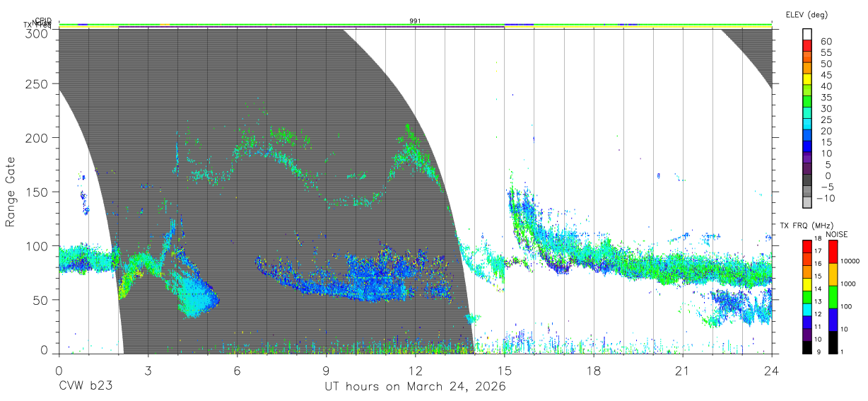
Task: Click the '45' value on ELEV scale
Action: pos(826,75)
